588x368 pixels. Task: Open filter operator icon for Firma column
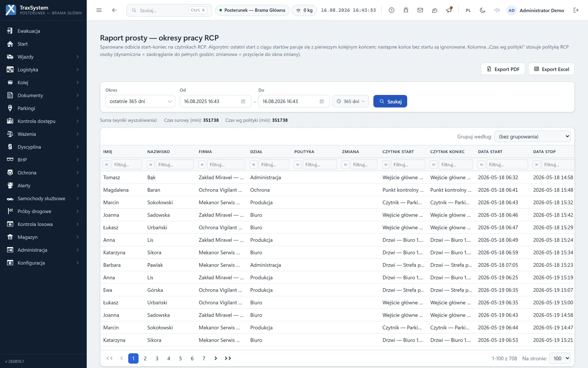coord(202,164)
